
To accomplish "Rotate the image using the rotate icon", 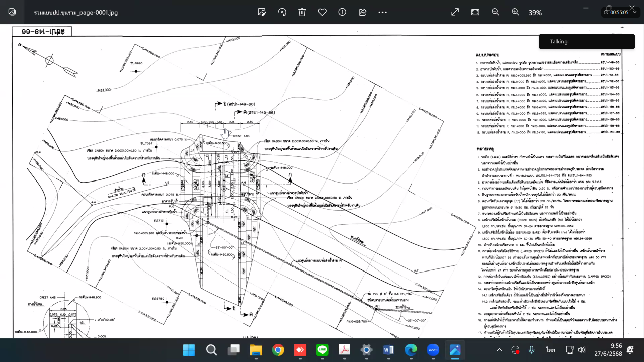I will [282, 12].
